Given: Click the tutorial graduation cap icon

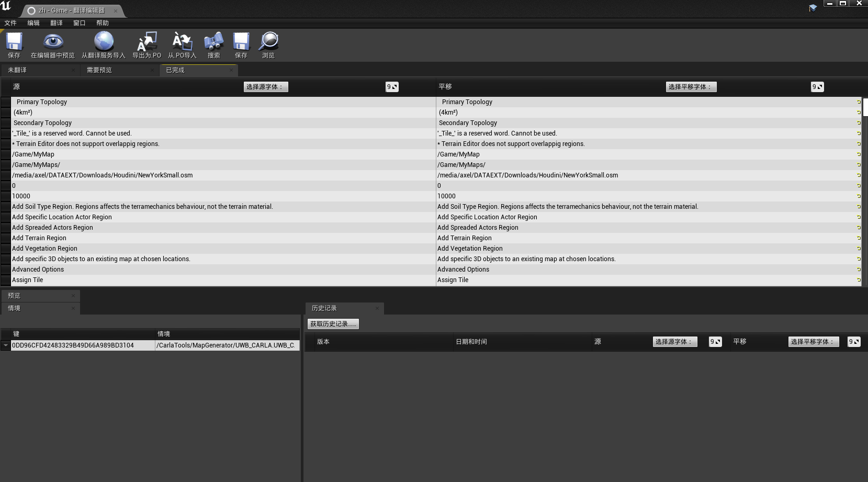Looking at the screenshot, I should 813,8.
